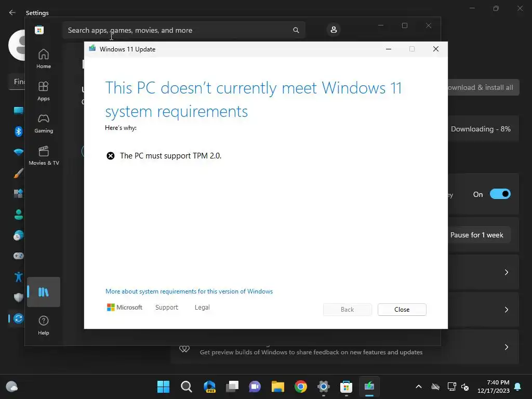
Task: Open Gaming controller icon in Settings sidebar
Action: pos(18,256)
